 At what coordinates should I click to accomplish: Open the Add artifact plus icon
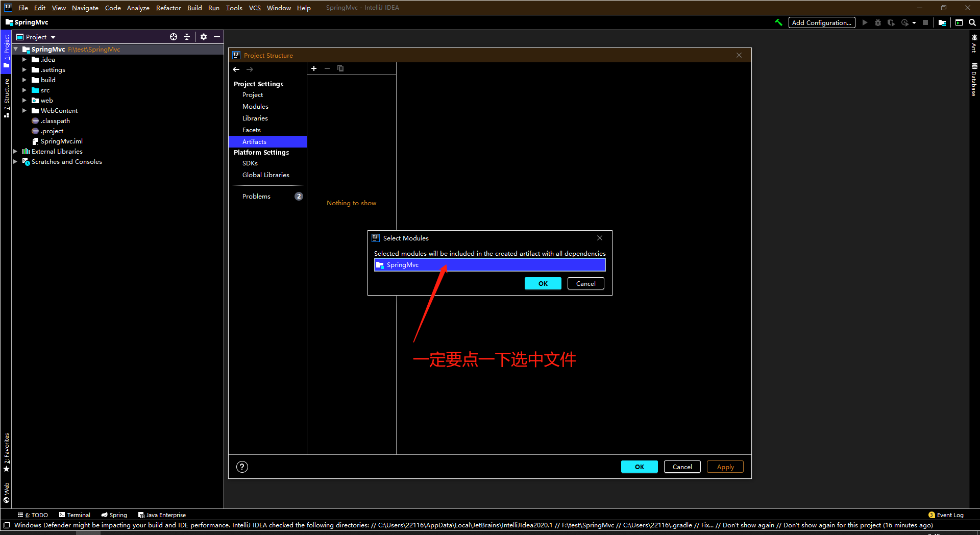point(313,68)
